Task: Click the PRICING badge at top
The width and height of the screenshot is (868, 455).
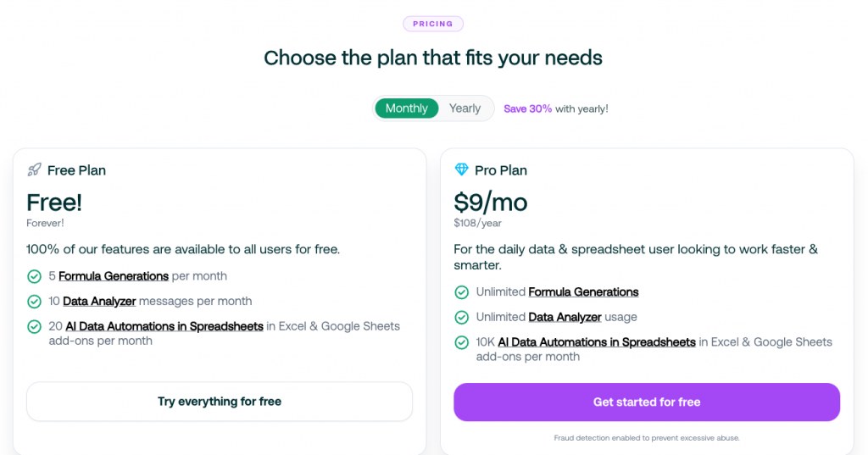Action: point(433,24)
